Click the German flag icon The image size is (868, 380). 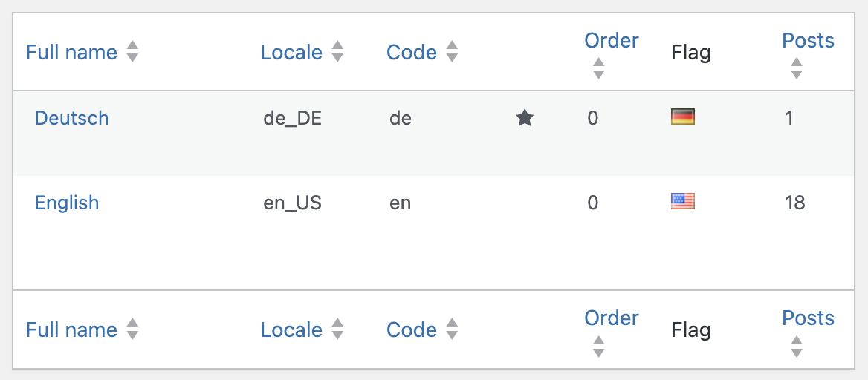tap(682, 117)
